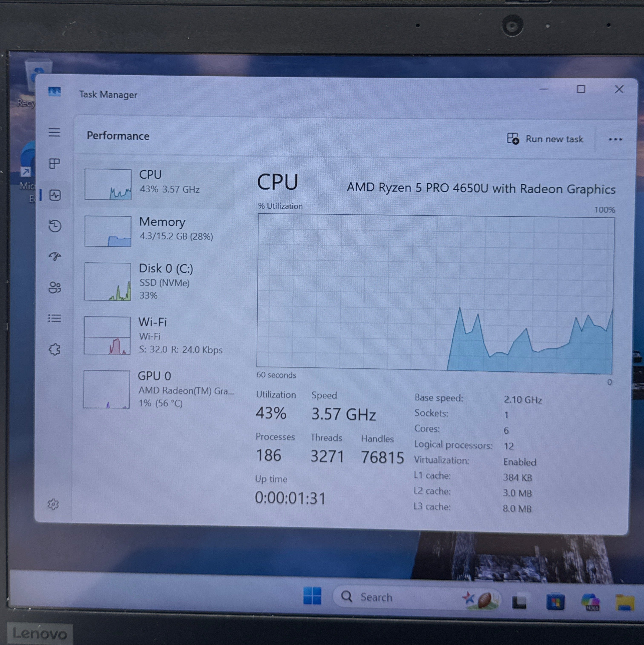The width and height of the screenshot is (644, 645).
Task: Open the Startup apps page icon
Action: point(55,256)
